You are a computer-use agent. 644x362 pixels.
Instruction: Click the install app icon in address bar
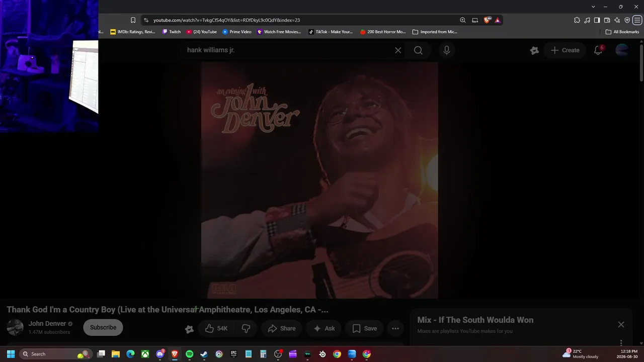pos(475,20)
